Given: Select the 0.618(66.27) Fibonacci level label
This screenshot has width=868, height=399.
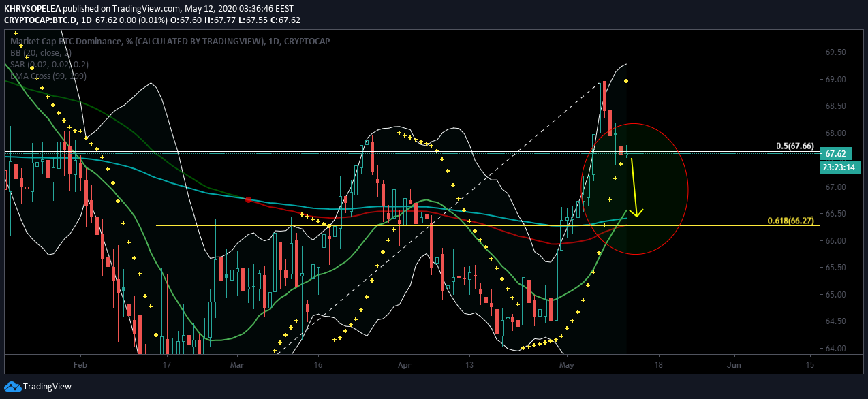Looking at the screenshot, I should [791, 221].
